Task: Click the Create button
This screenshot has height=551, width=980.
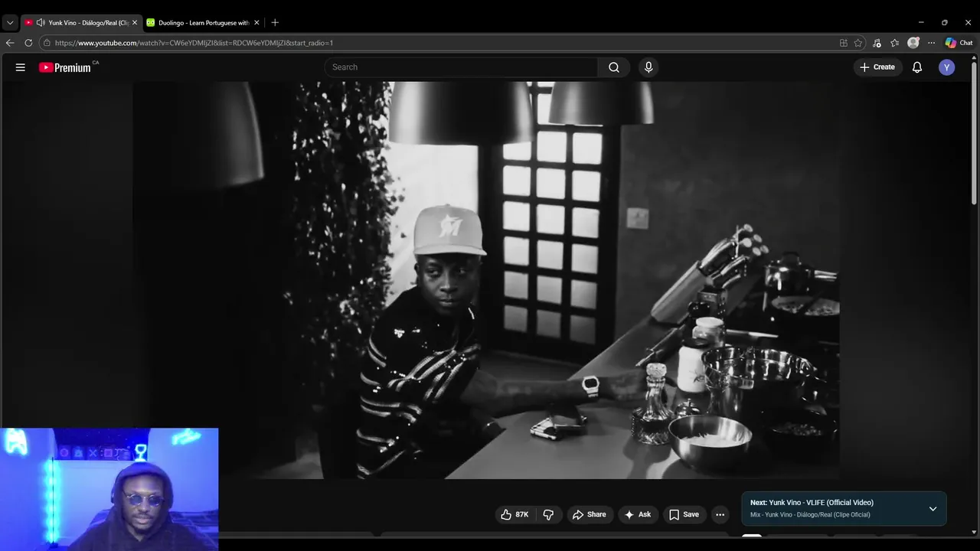Action: pos(877,67)
